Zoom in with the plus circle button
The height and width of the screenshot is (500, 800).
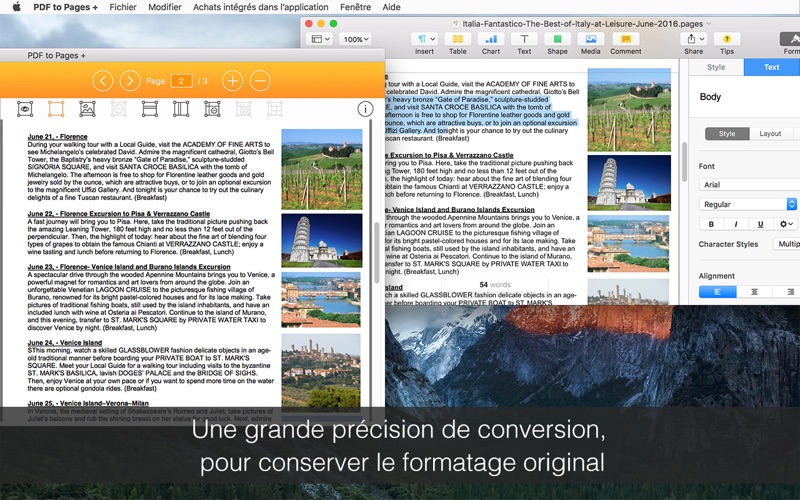click(x=233, y=81)
